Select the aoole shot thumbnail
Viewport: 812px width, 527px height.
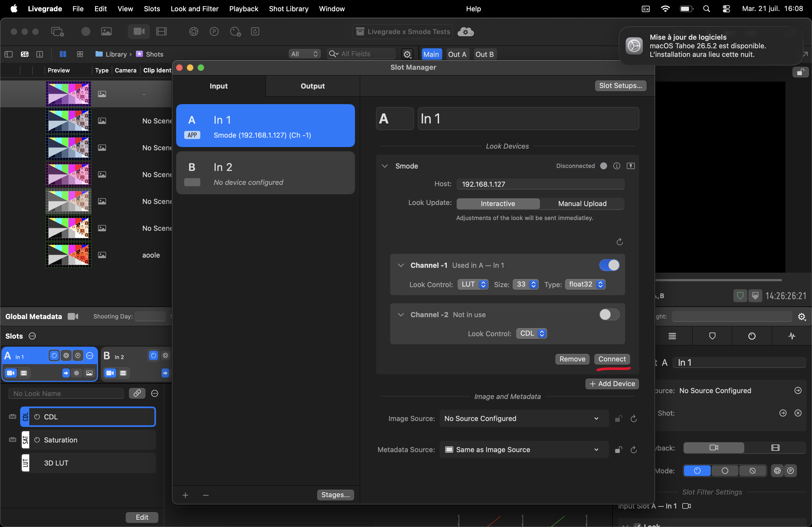click(x=68, y=255)
